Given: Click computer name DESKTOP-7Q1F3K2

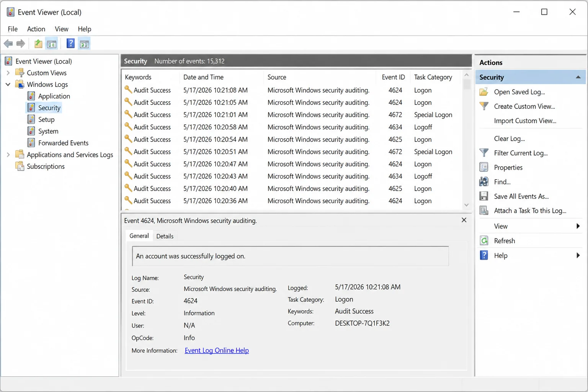Looking at the screenshot, I should 362,323.
